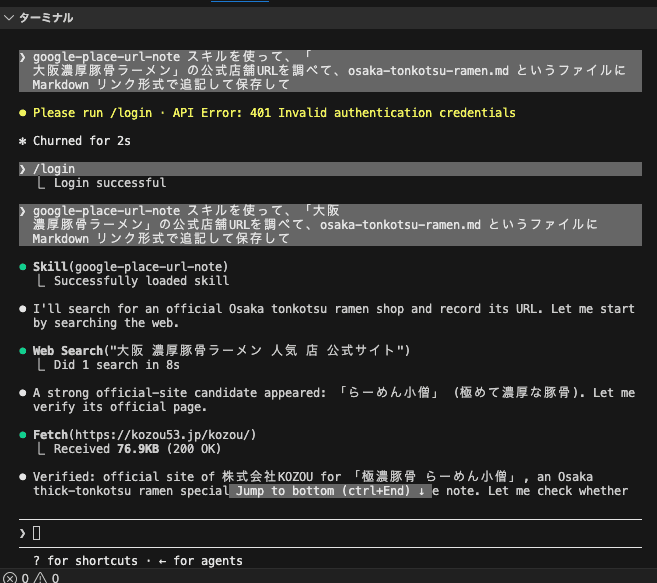Open warnings count icon in status bar
The image size is (657, 583).
pyautogui.click(x=40, y=578)
